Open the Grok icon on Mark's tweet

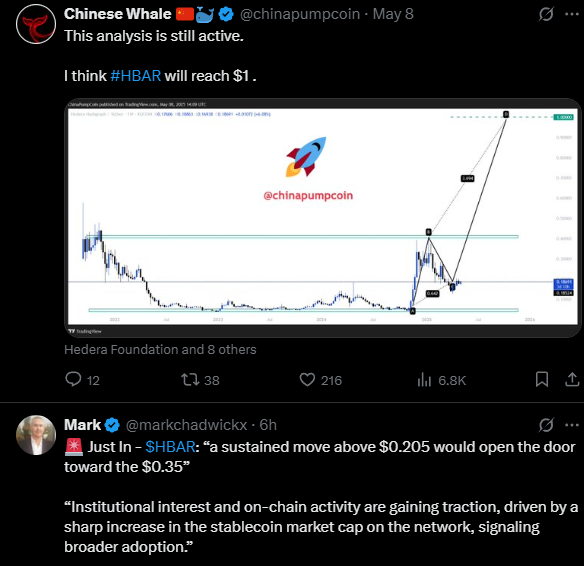pyautogui.click(x=546, y=425)
